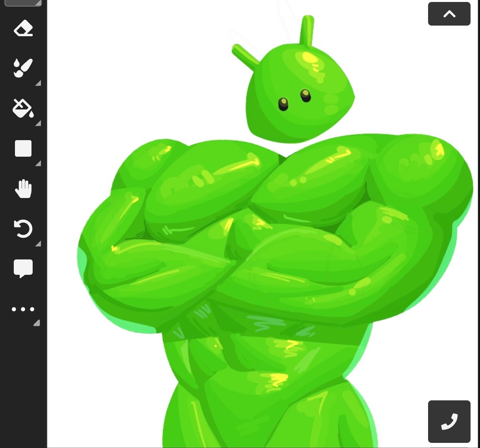480x448 pixels.
Task: Expand the paint bucket's corner triangle flyout
Action: point(38,123)
